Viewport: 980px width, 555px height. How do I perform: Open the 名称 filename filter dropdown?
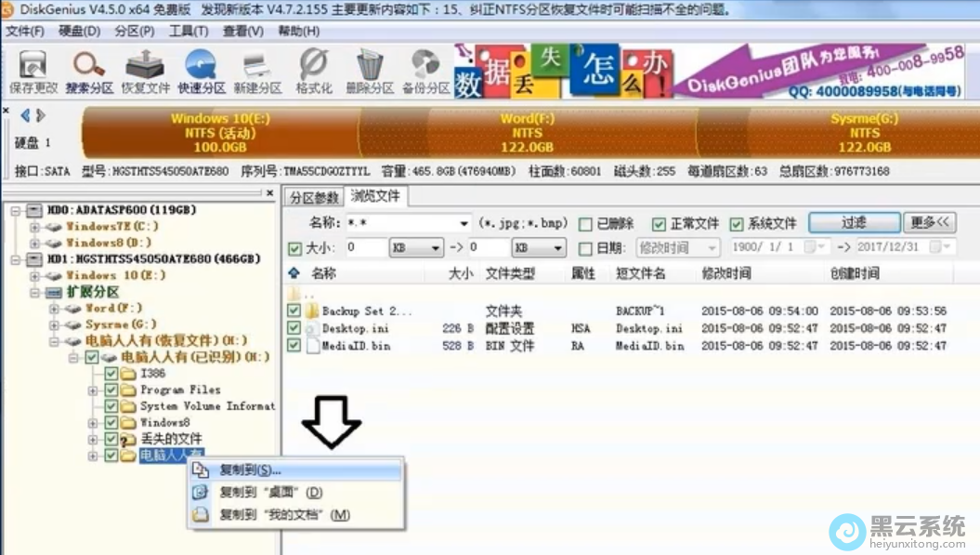coord(464,224)
